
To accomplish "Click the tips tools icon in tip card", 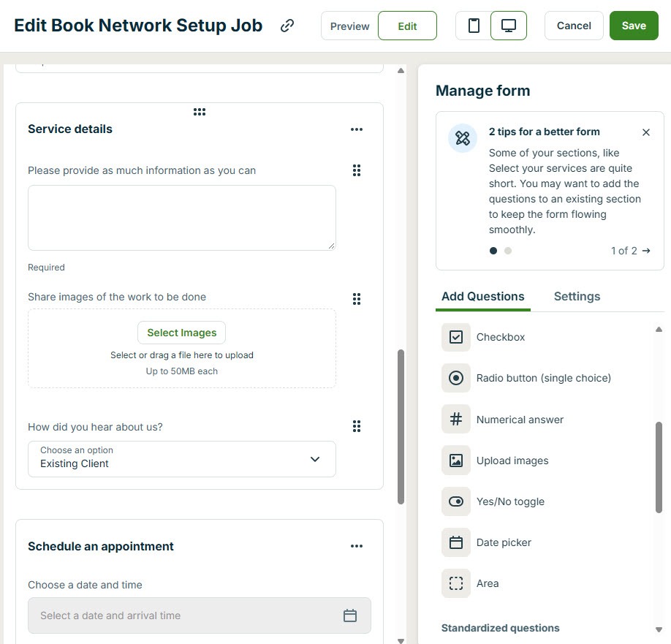I will (x=463, y=138).
